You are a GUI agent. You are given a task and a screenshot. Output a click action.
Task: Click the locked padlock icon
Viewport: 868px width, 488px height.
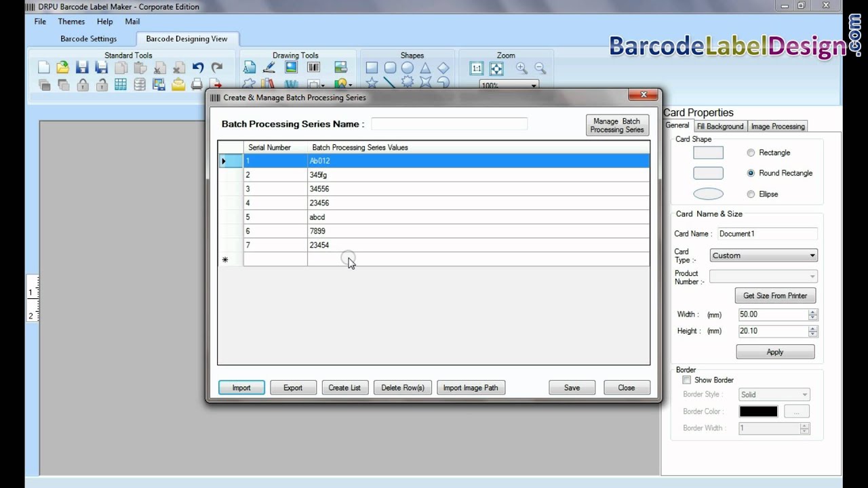(x=82, y=85)
